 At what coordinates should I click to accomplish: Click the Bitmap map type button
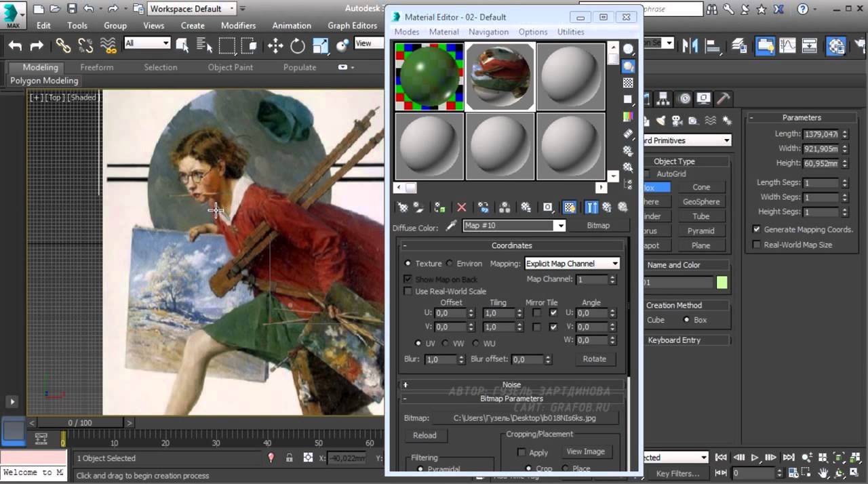point(598,226)
